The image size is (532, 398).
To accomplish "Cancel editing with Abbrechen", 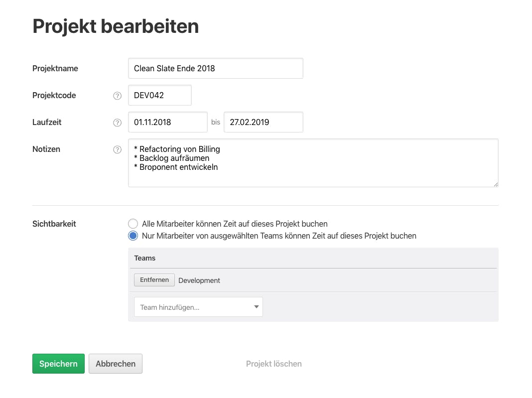I will tap(116, 364).
